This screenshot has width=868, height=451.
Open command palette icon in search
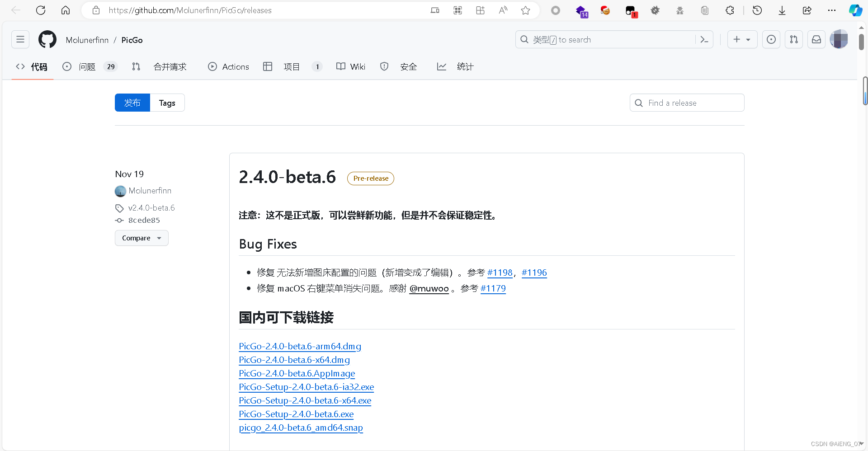(704, 39)
